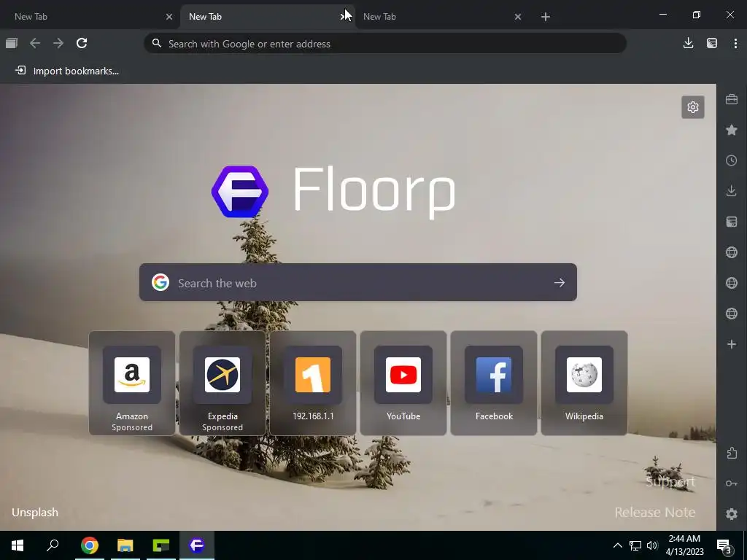Open the notification center icon
This screenshot has width=747, height=560.
coord(724,545)
